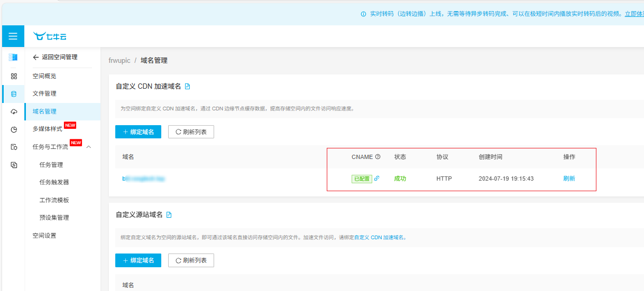Open document icon beside 自定义 CDN 加速域名
The width and height of the screenshot is (644, 291).
point(187,86)
